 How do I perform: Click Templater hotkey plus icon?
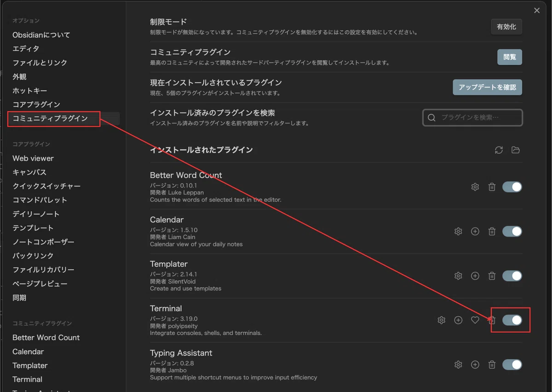click(x=475, y=276)
